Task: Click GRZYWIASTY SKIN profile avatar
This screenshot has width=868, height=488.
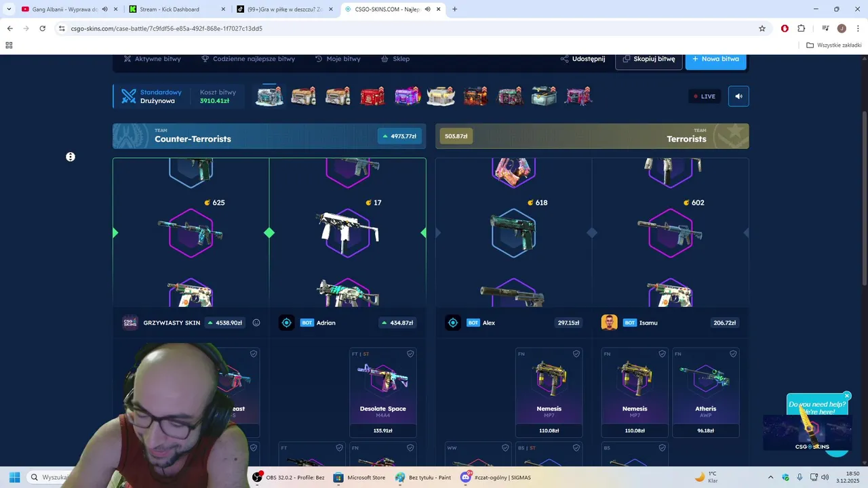Action: [x=130, y=323]
